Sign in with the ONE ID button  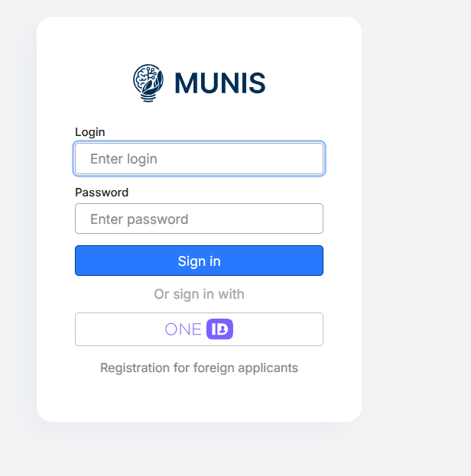(x=199, y=329)
